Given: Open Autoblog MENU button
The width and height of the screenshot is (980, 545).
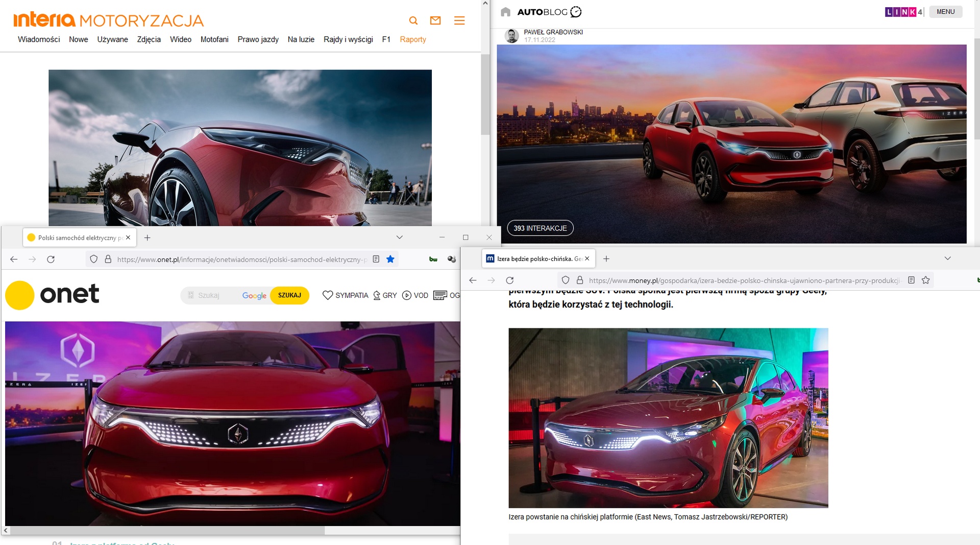Looking at the screenshot, I should [945, 12].
